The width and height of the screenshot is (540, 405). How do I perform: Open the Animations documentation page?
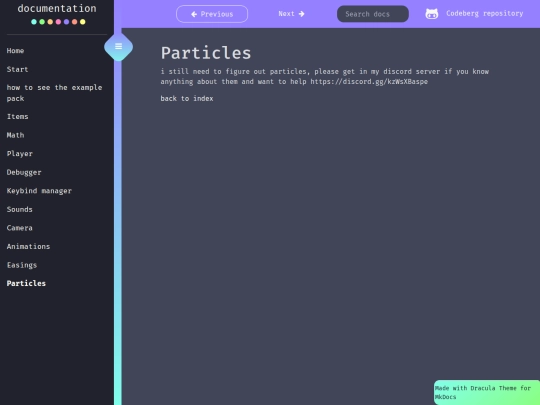[x=28, y=247]
